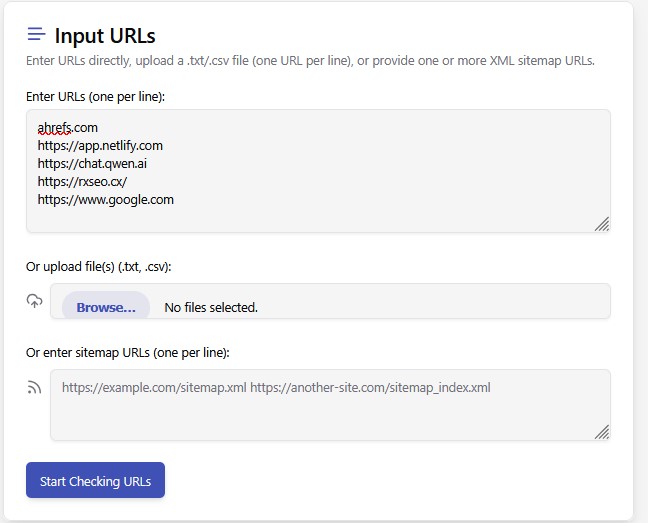Click the list icon beside Input URLs heading
The height and width of the screenshot is (523, 648).
36,35
